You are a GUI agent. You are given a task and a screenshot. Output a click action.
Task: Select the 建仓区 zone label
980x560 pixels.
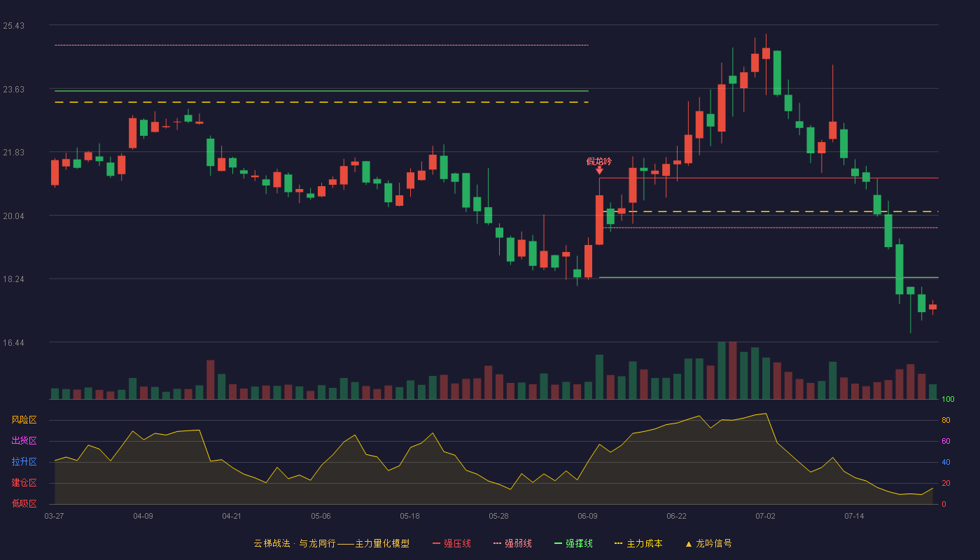point(24,483)
